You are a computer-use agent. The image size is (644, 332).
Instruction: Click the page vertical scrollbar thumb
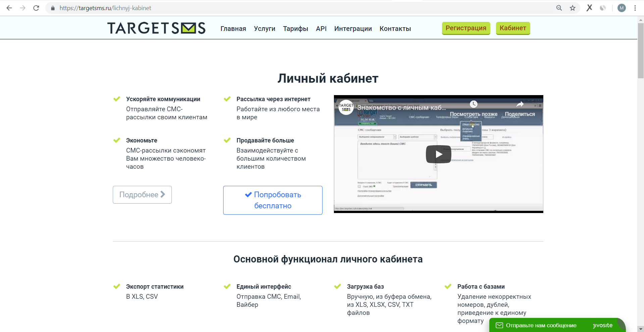tap(641, 50)
